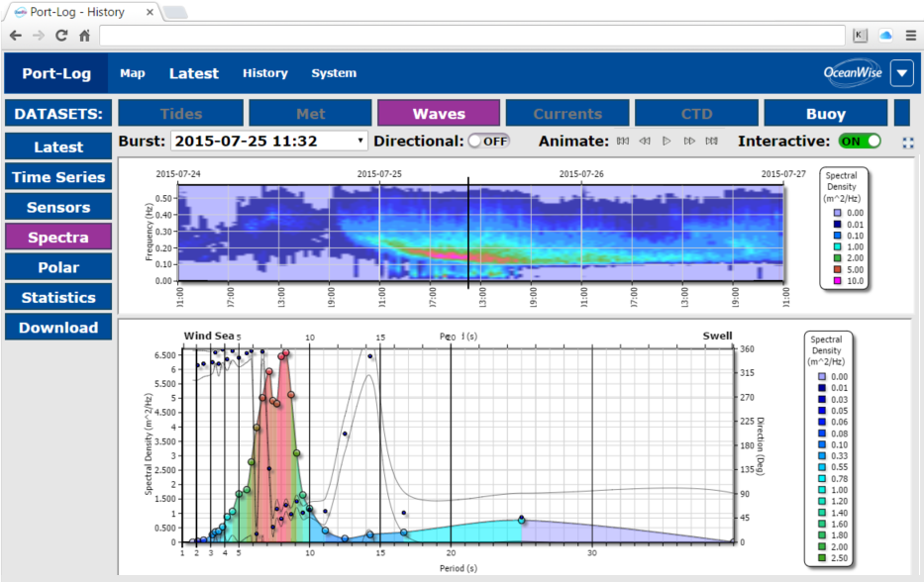
Task: Click the fullscreen expand icon
Action: [908, 143]
